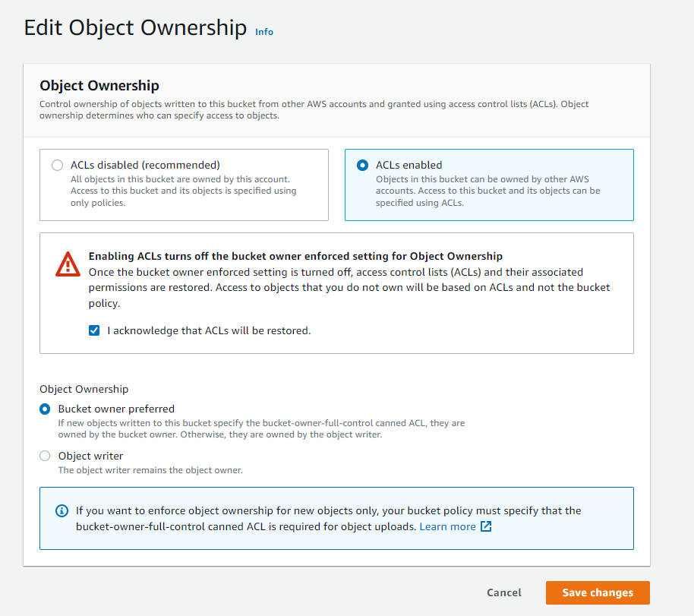Click the 'ACLs enabled' option title text
Screen dimensions: 694x616
(409, 165)
